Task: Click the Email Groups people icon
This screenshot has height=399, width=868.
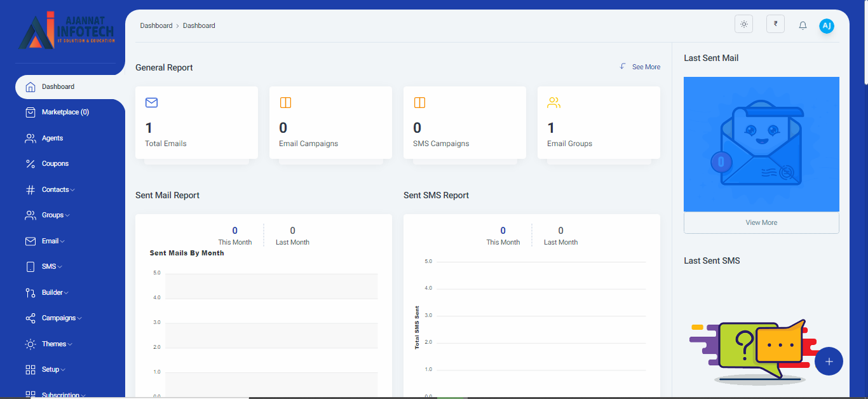Action: [553, 103]
